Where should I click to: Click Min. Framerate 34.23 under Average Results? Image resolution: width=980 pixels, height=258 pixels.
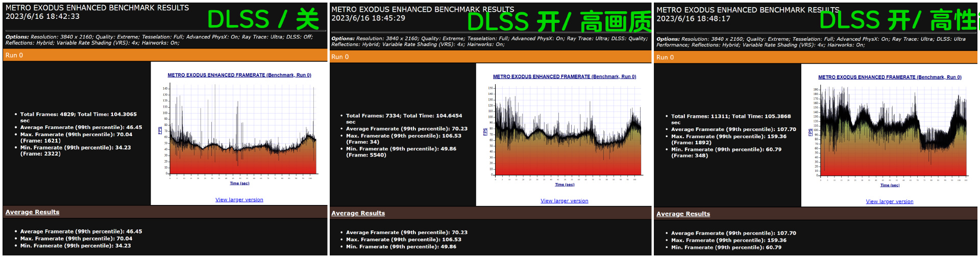76,246
